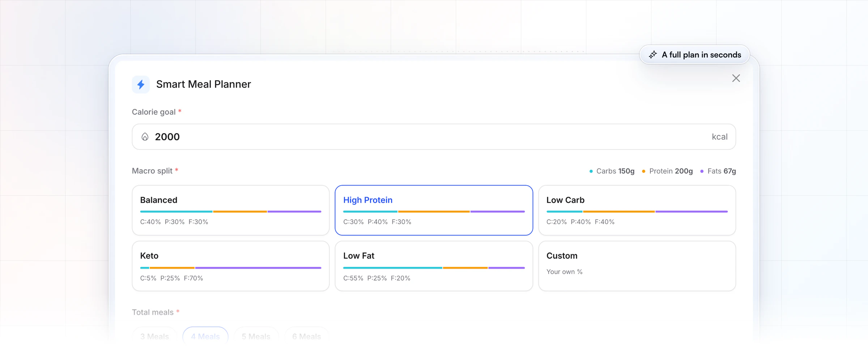Select the Low Fat macro split
Image resolution: width=868 pixels, height=358 pixels.
click(x=434, y=266)
